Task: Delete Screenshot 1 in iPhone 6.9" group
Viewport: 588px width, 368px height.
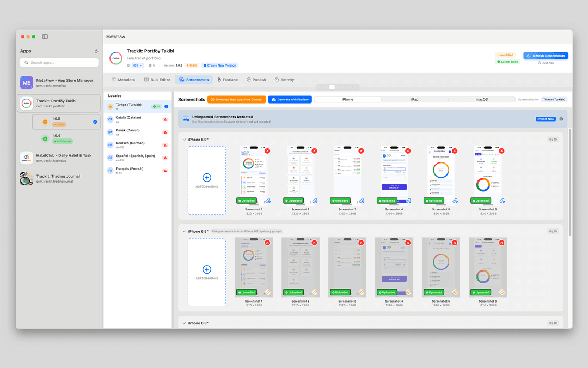Action: (x=267, y=151)
